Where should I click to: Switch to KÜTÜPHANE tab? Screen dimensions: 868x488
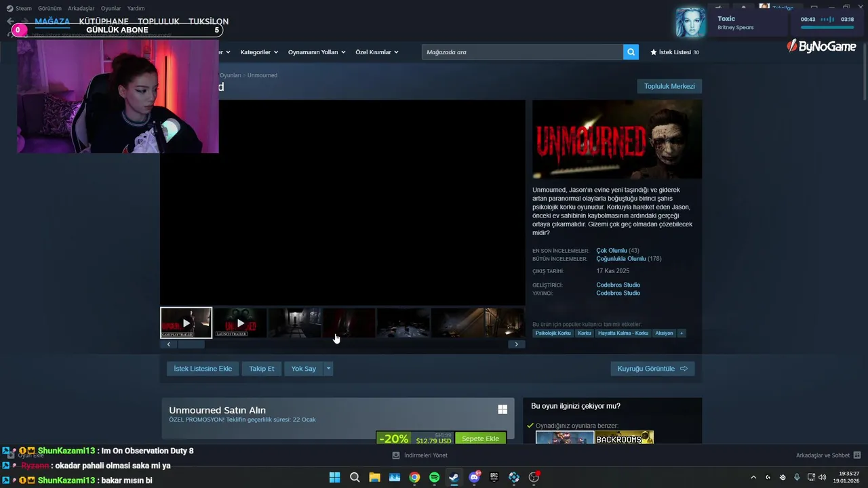[104, 21]
